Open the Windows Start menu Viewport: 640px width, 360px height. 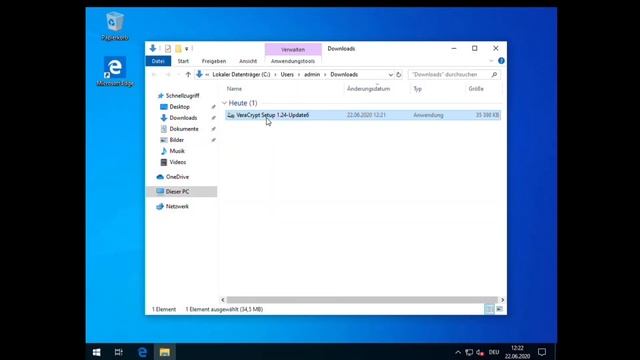tap(96, 352)
